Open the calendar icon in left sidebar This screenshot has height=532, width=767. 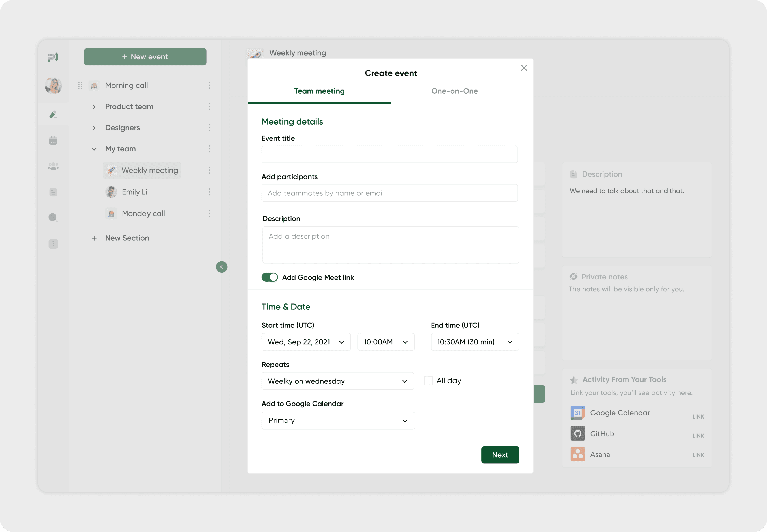point(53,140)
